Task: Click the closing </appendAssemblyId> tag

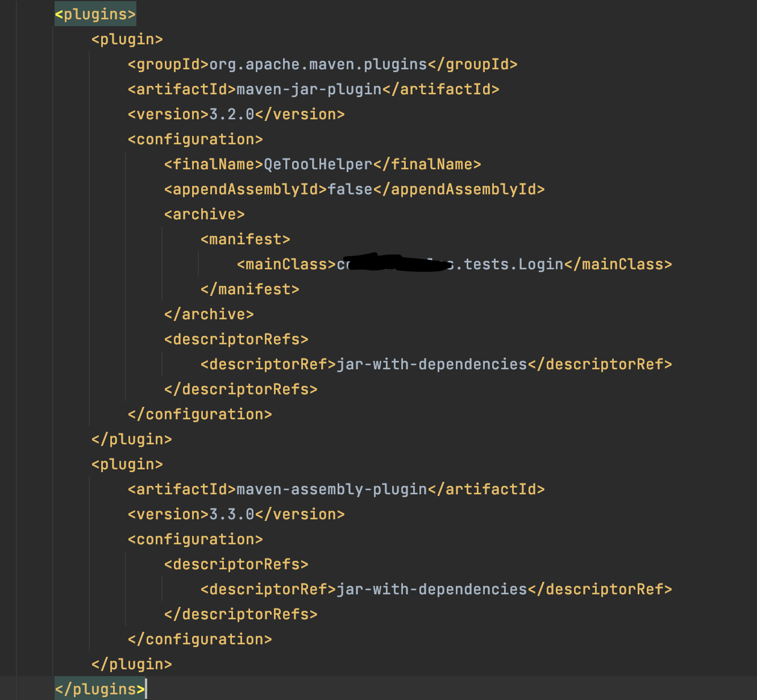Action: 459,189
